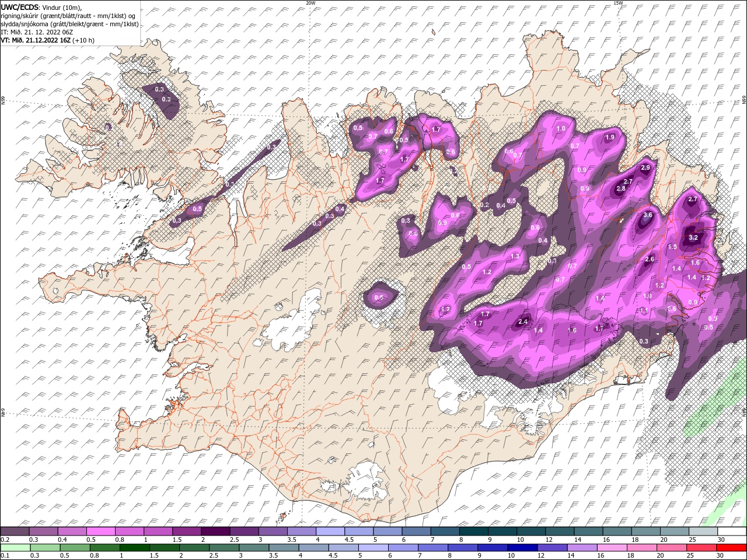Click the 0.2 scale label on the purple legend
747x560 pixels.
5,539
